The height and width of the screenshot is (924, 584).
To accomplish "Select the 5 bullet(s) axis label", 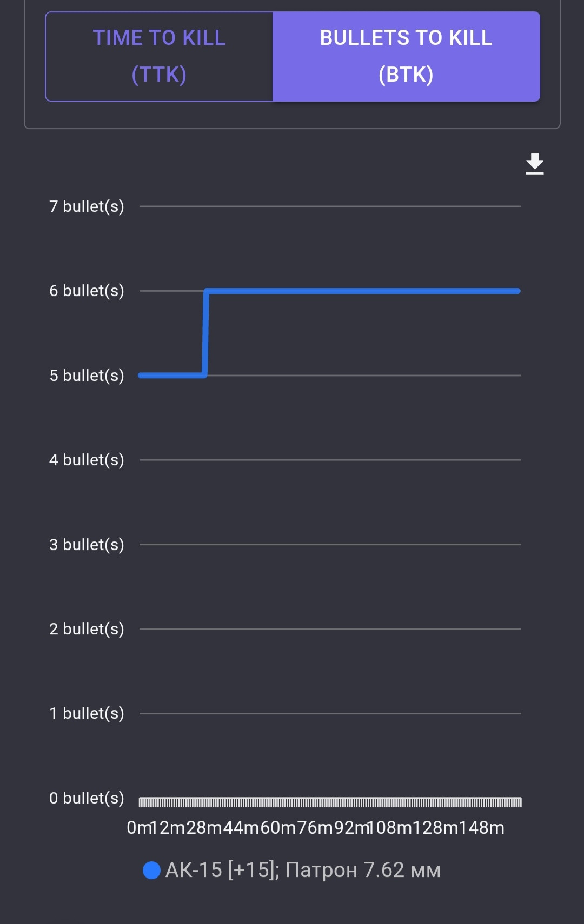I will tap(87, 376).
